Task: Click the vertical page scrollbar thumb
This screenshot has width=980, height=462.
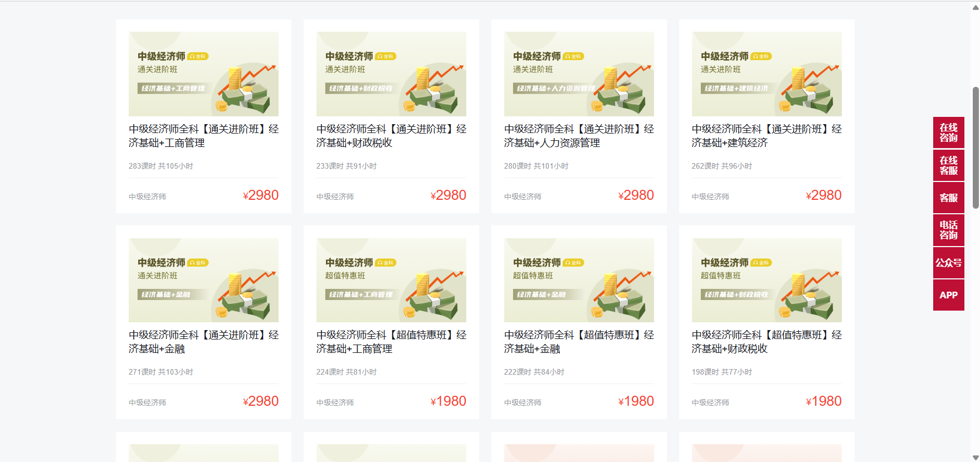Action: 976,148
